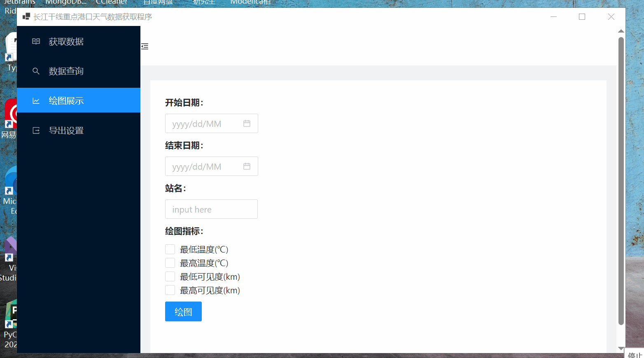Click the magnifier icon beside 数据查询
The width and height of the screenshot is (644, 358).
pos(36,71)
